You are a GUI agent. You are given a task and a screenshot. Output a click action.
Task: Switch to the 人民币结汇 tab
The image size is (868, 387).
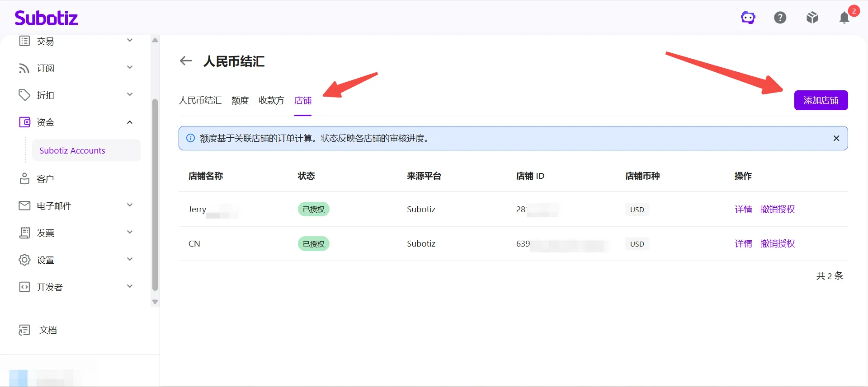tap(200, 100)
